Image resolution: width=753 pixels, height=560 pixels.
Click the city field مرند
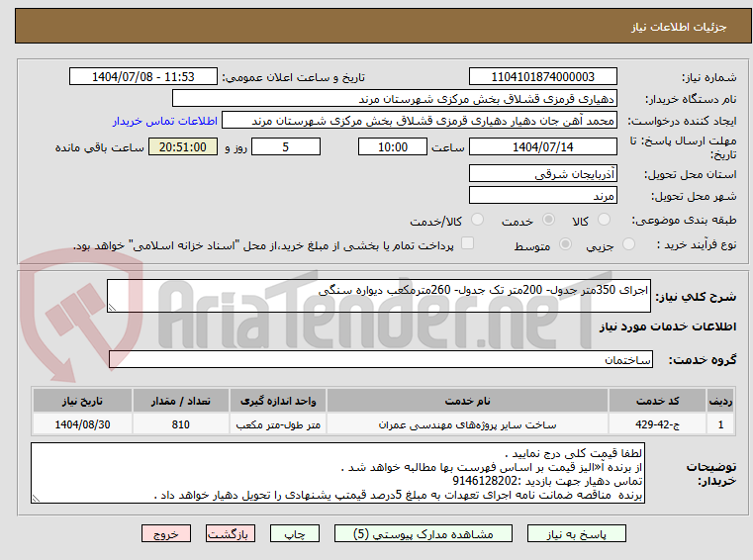coord(542,196)
